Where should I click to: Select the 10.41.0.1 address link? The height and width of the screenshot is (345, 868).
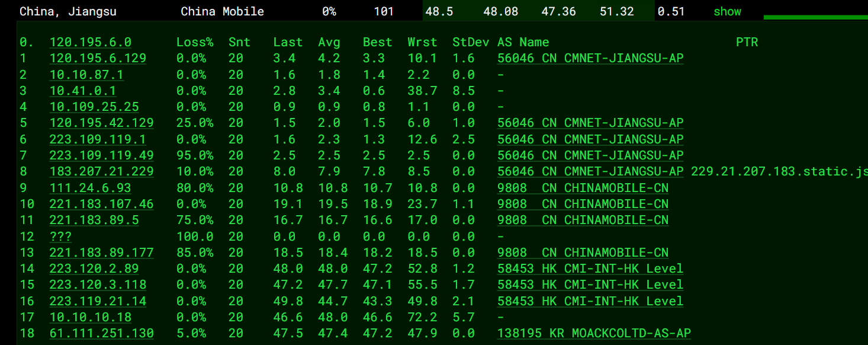[83, 91]
